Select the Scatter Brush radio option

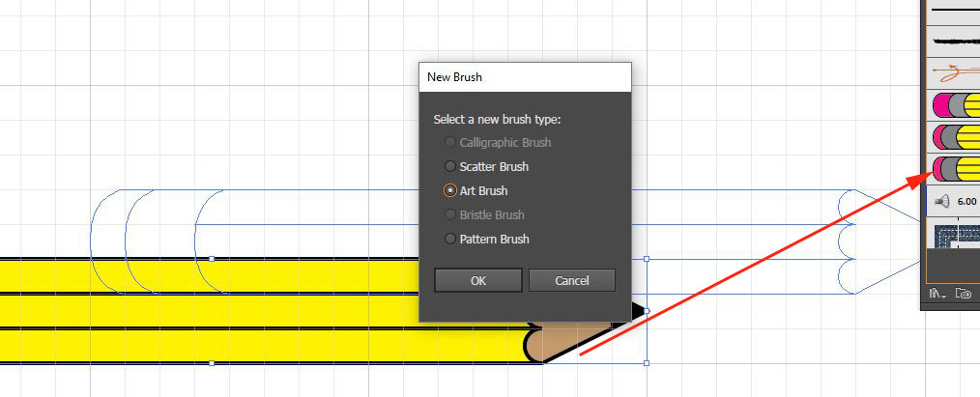[449, 166]
